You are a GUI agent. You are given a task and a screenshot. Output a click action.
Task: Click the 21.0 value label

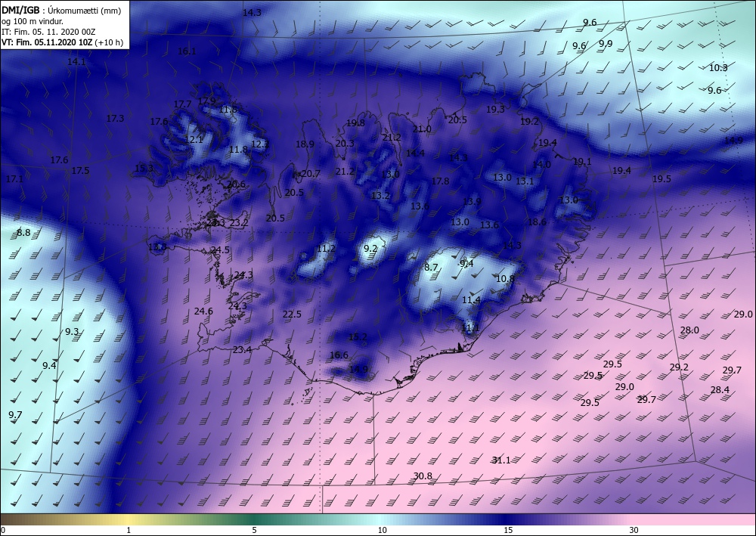click(422, 129)
